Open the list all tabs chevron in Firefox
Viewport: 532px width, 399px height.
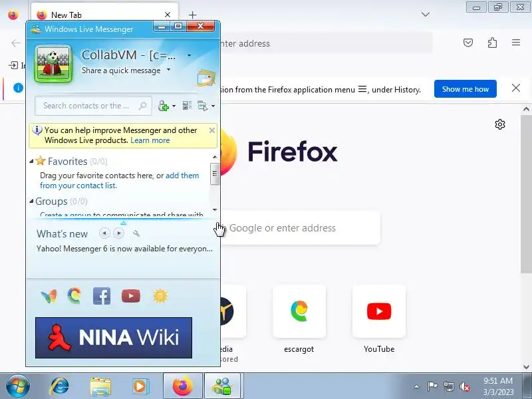pos(426,15)
